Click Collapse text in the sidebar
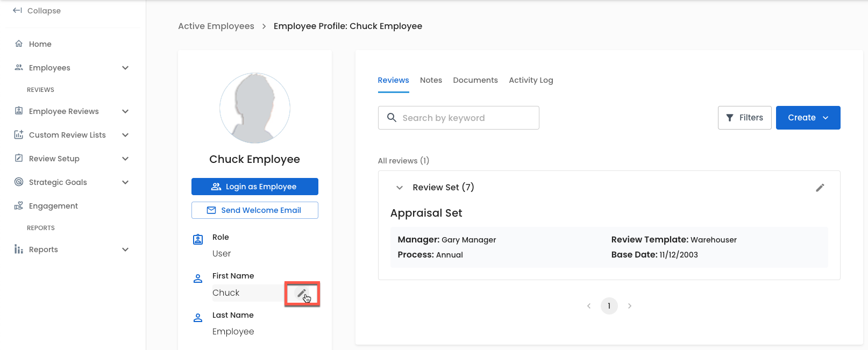This screenshot has width=868, height=350. (44, 11)
